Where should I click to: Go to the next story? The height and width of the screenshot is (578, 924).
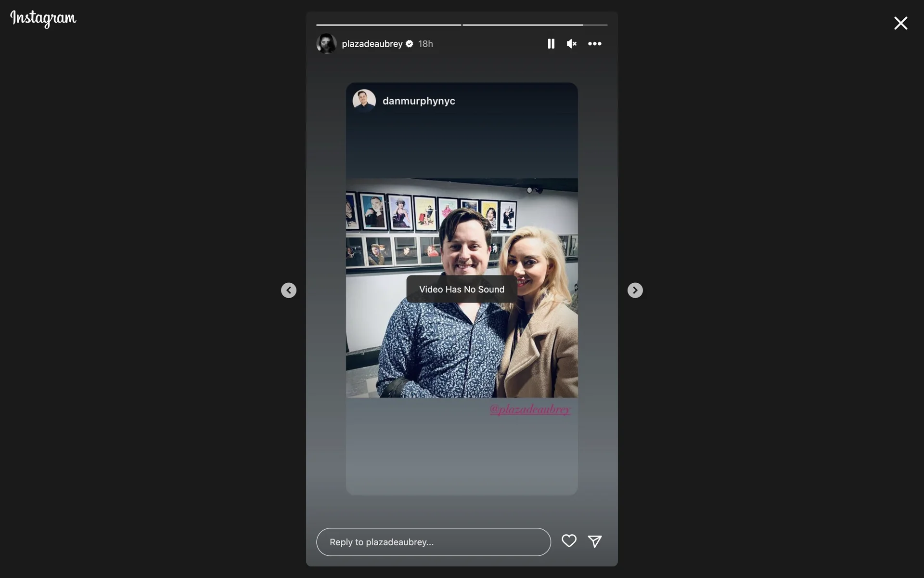tap(635, 290)
